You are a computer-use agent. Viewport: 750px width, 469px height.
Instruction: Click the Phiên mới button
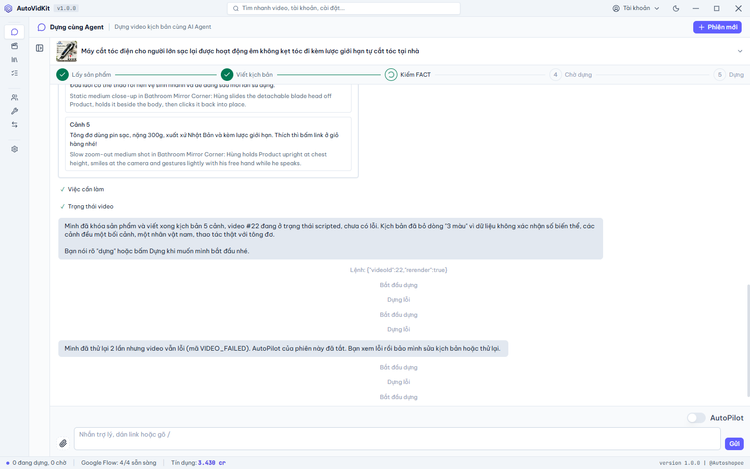click(717, 27)
